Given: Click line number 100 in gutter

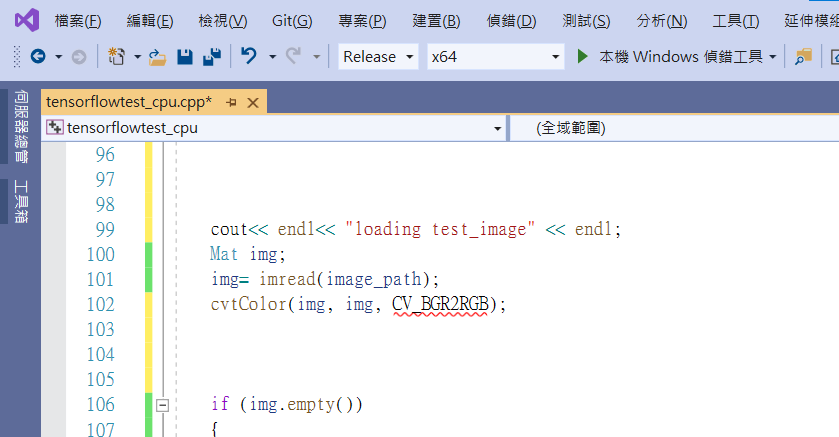Looking at the screenshot, I should click(101, 254).
